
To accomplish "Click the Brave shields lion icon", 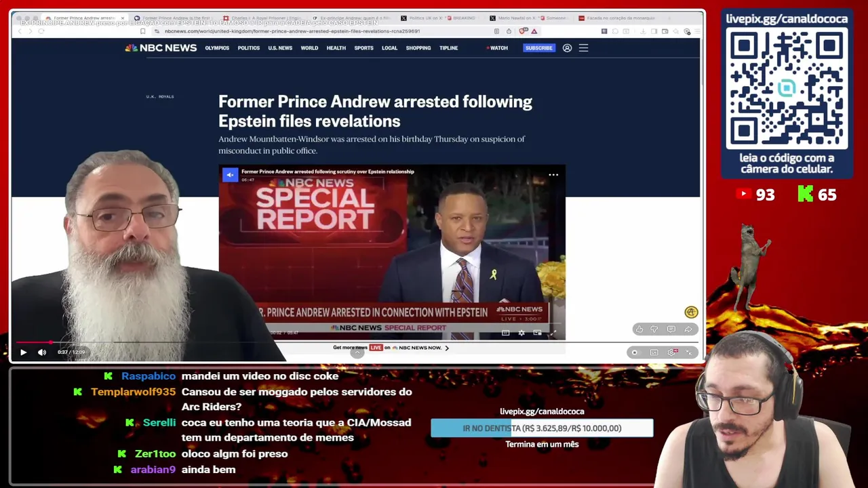I will point(522,31).
